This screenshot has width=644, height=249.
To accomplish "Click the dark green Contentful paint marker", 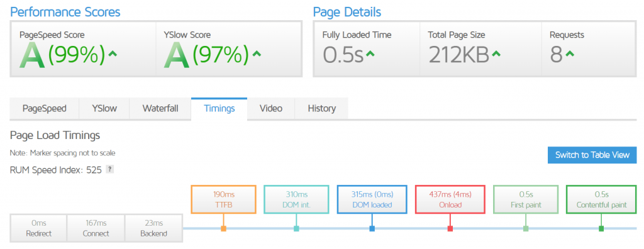I will pos(602,228).
